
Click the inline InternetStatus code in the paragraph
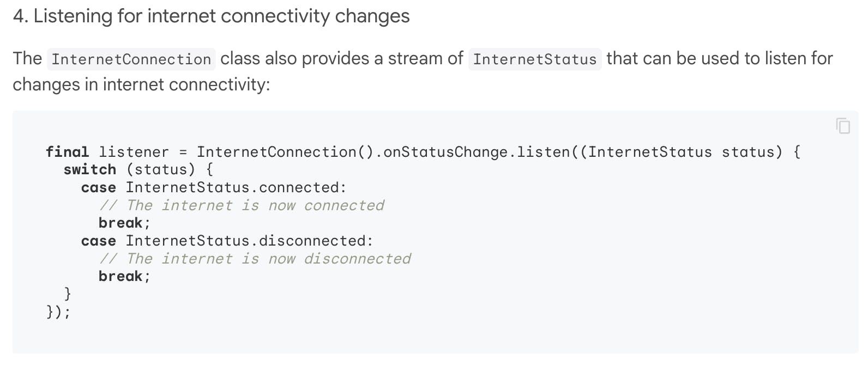(534, 59)
